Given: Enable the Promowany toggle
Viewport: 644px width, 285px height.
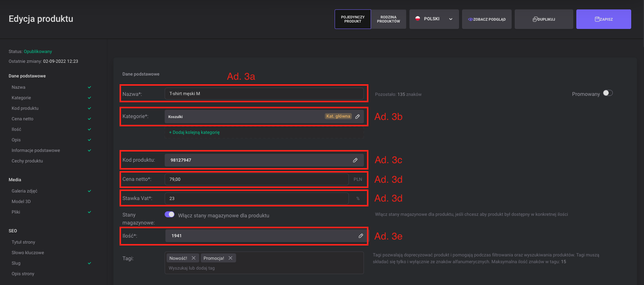Looking at the screenshot, I should click(608, 93).
